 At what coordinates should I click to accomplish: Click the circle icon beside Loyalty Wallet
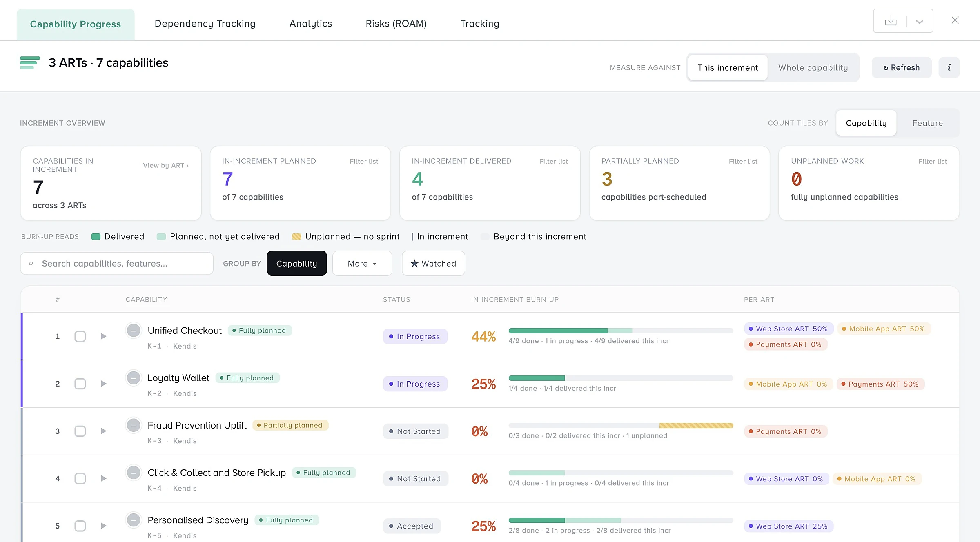[134, 378]
